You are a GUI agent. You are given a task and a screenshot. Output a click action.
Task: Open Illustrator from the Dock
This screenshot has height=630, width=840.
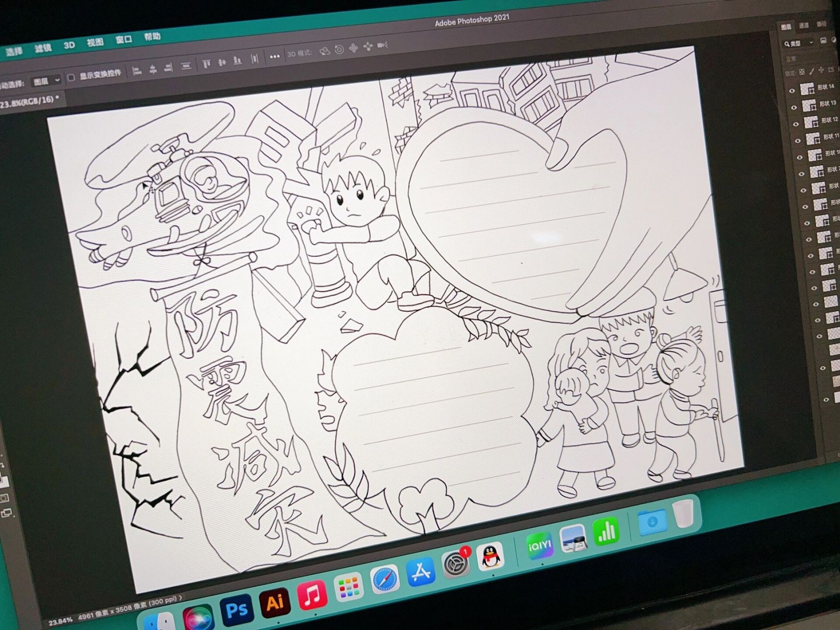(275, 602)
